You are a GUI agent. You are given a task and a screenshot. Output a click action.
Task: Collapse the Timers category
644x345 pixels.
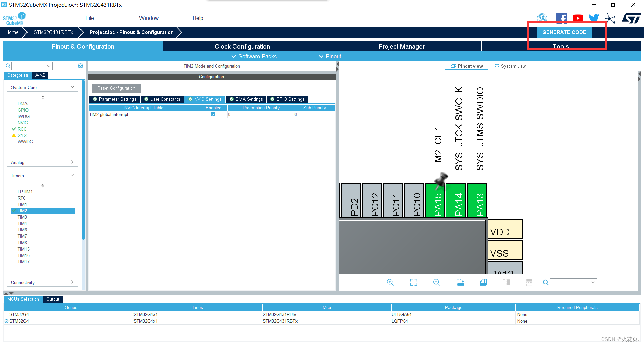pyautogui.click(x=72, y=175)
